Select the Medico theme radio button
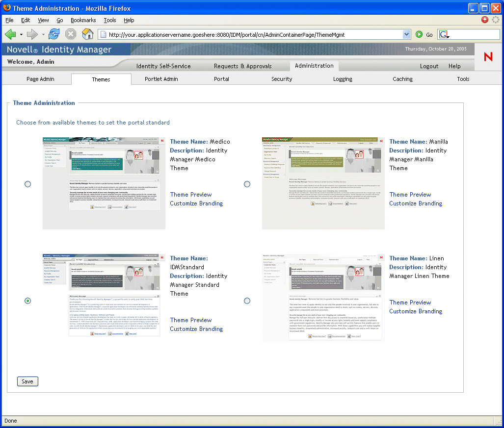 coord(27,184)
